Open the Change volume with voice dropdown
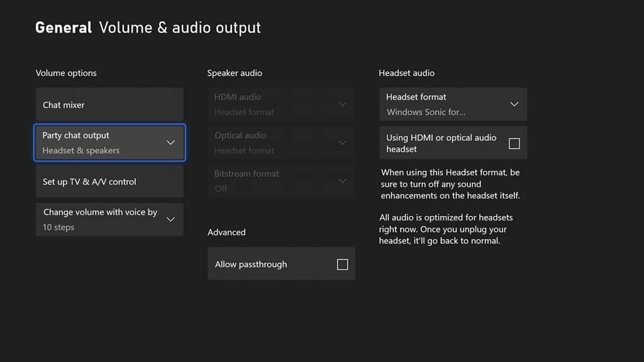Viewport: 644px width, 362px height. point(109,219)
